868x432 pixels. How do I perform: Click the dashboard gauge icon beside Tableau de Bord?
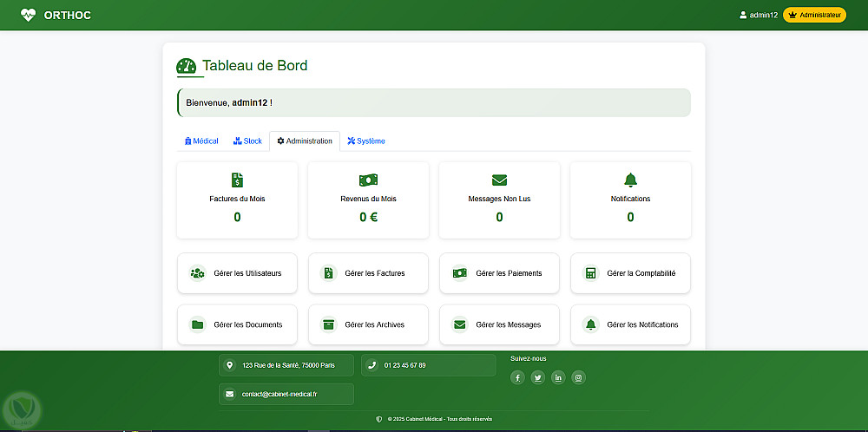(x=186, y=66)
